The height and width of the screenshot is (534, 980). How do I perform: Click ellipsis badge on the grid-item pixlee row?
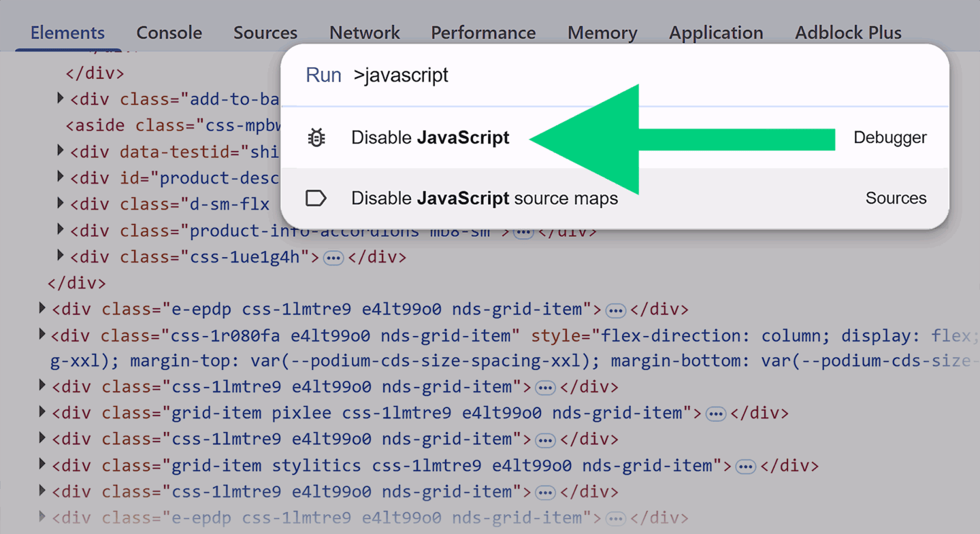715,414
